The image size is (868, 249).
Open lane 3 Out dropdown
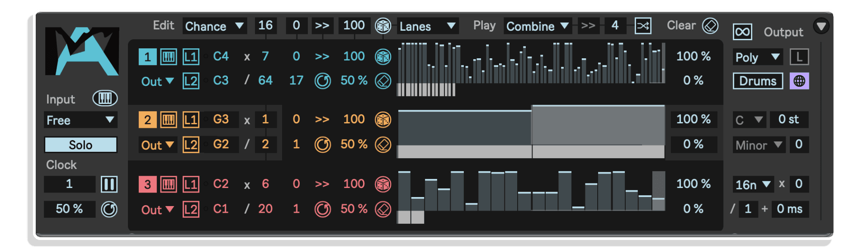pos(157,210)
